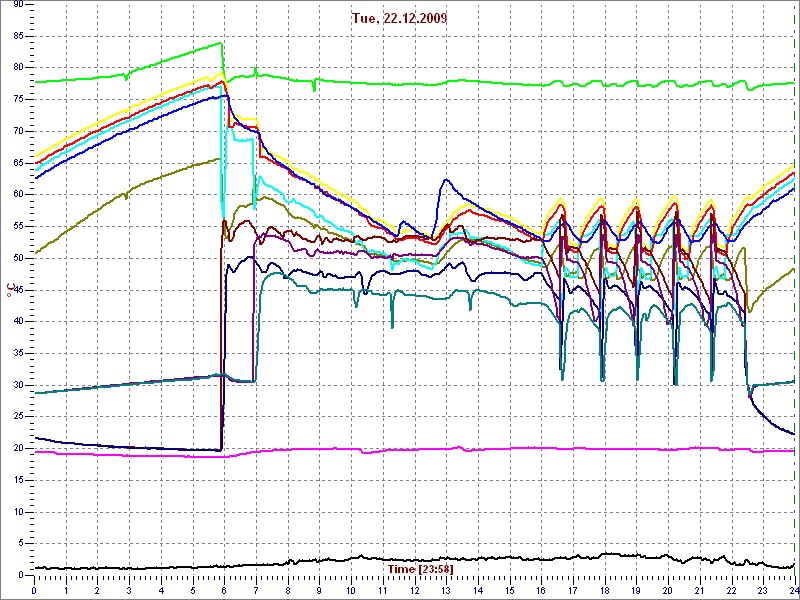Select the 55 label on the temperature axis

(x=18, y=227)
